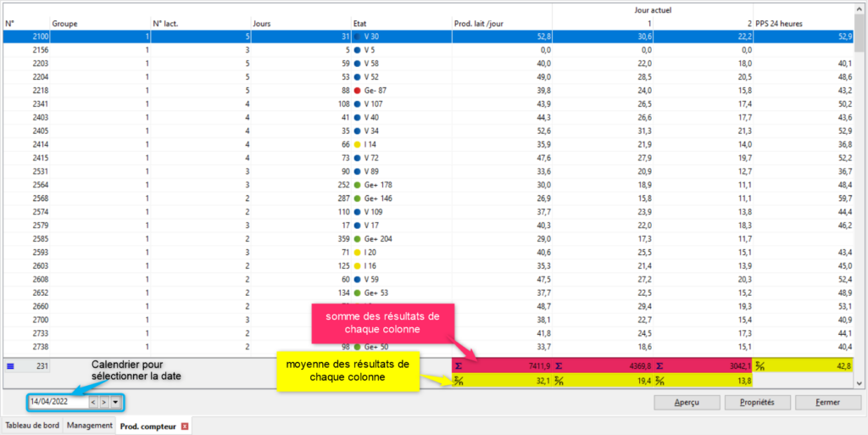Image resolution: width=868 pixels, height=435 pixels.
Task: Go to next date with the right arrow
Action: [103, 402]
